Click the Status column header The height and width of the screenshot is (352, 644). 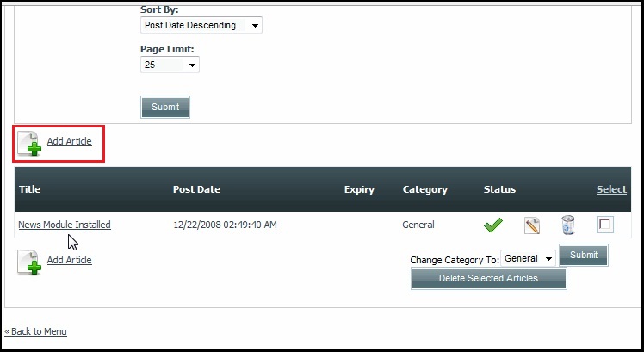[499, 189]
